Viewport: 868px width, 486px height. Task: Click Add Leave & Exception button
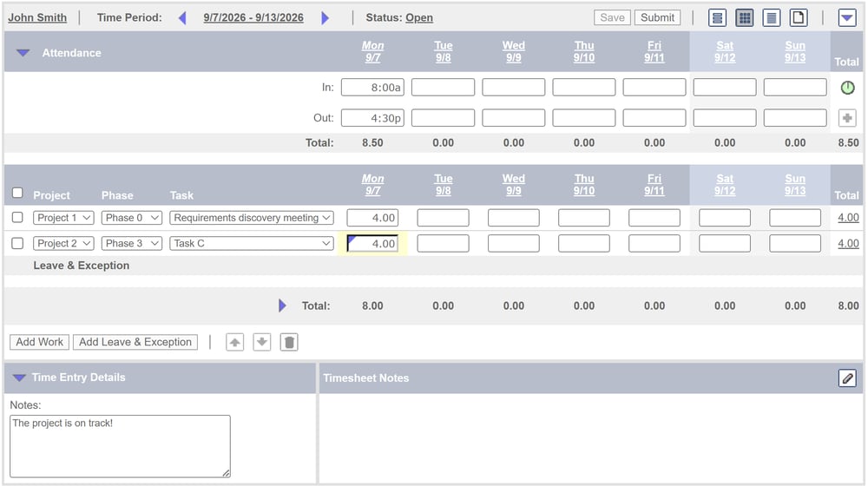[x=135, y=342]
